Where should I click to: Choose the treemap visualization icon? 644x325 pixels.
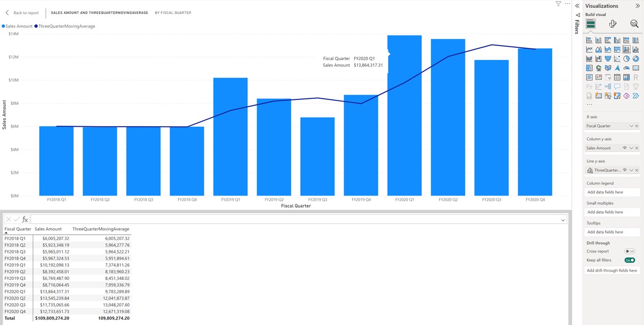tap(590, 68)
